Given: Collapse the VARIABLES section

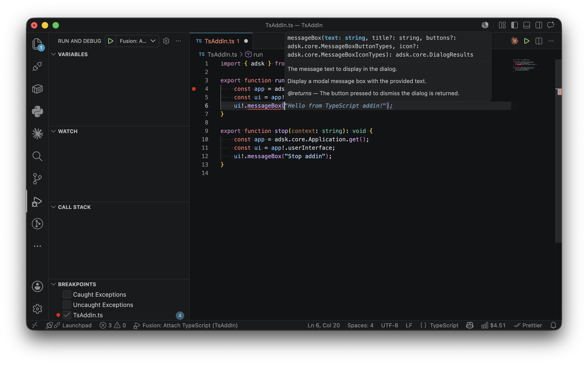Looking at the screenshot, I should click(53, 54).
